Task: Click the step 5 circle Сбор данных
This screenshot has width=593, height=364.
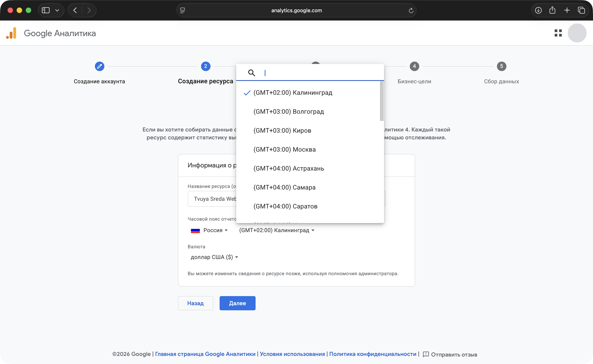Action: coord(501,66)
